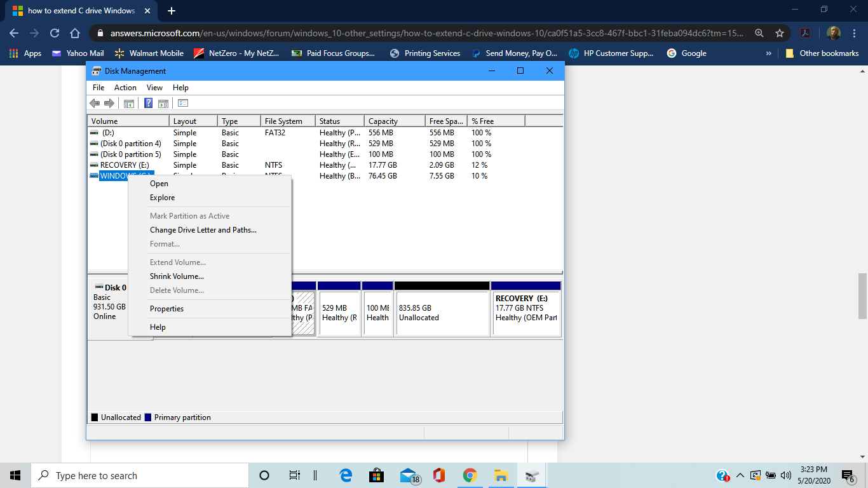The height and width of the screenshot is (488, 868).
Task: Select Change Drive Letter and Paths option
Action: tap(203, 230)
